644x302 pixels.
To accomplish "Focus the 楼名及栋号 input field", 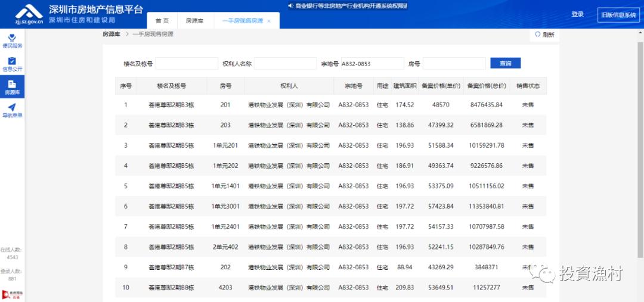I will [187, 64].
